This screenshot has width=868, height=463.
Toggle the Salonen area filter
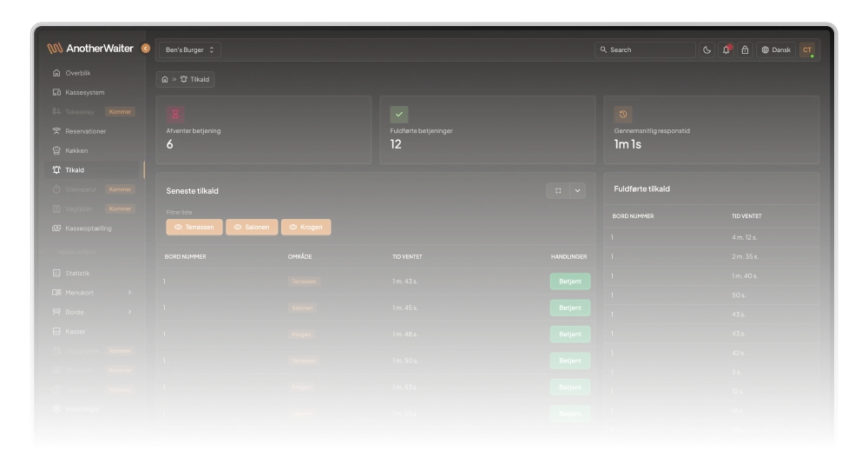coord(252,227)
